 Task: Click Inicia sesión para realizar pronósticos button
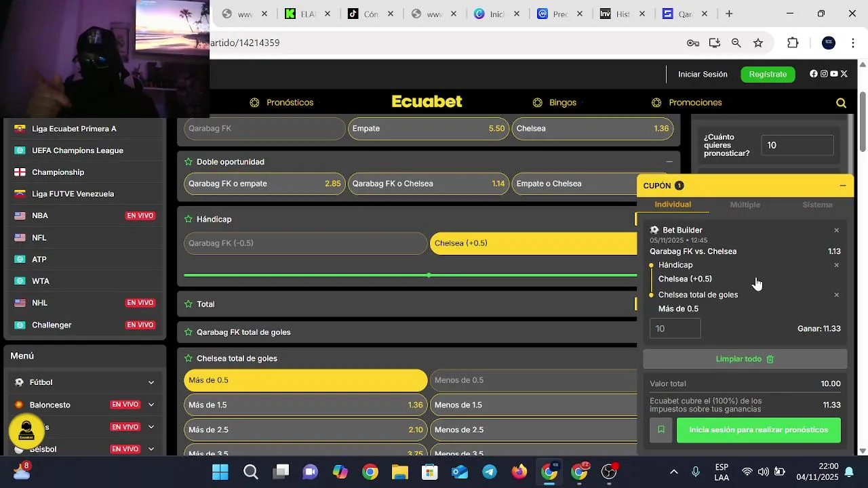(x=758, y=430)
